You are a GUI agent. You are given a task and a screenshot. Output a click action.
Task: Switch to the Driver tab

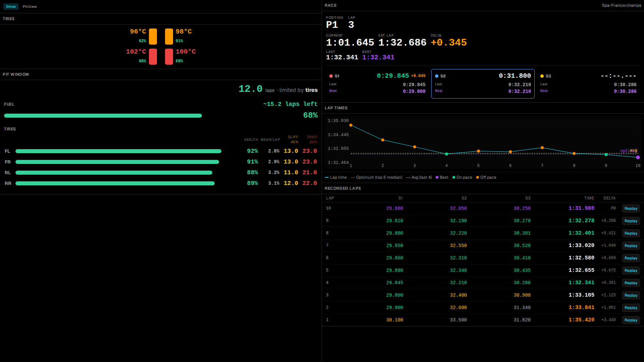[x=11, y=7]
